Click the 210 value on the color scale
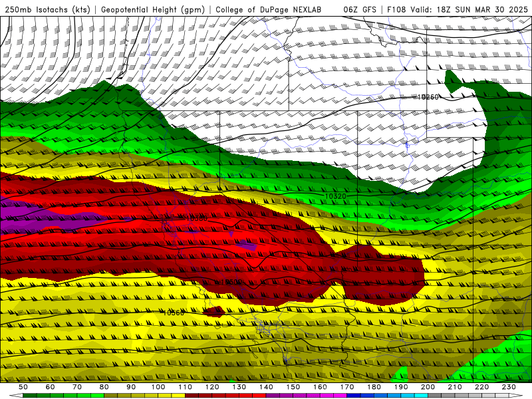Viewport: 532px width, 399px height. [456, 387]
